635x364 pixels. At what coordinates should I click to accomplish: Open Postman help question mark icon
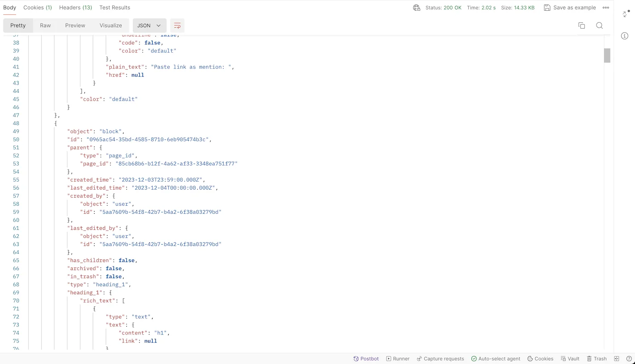coord(629,359)
